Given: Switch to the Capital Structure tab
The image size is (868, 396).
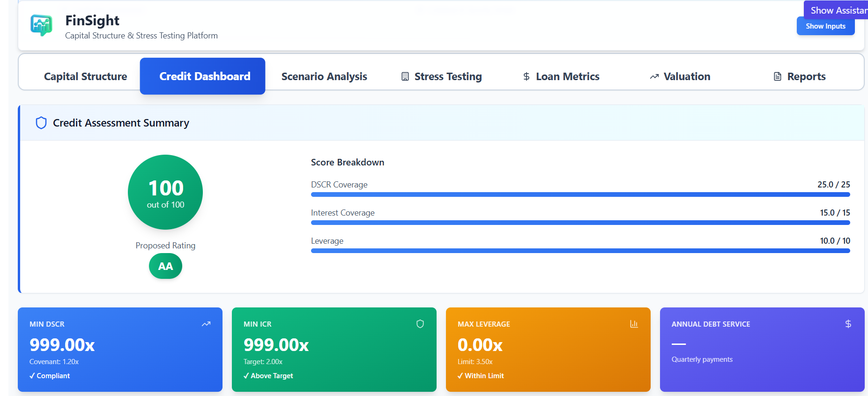Looking at the screenshot, I should pos(85,76).
